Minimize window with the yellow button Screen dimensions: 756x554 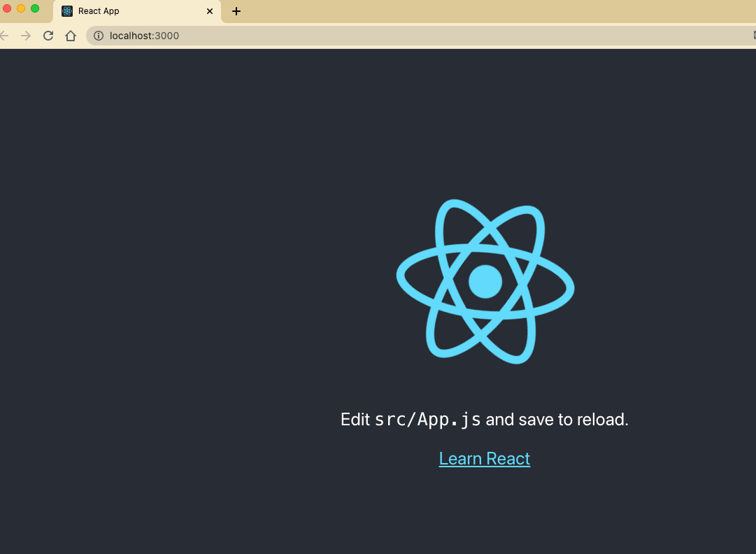click(21, 8)
